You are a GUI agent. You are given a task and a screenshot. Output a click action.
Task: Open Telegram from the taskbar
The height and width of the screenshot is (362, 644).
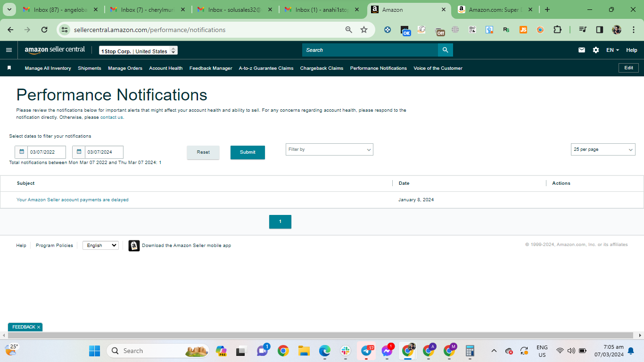366,351
